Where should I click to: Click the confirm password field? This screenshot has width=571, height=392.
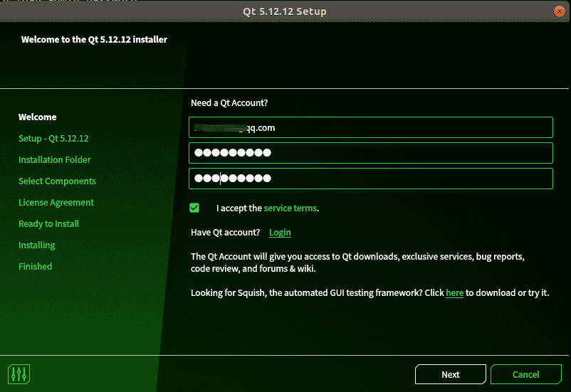(370, 179)
